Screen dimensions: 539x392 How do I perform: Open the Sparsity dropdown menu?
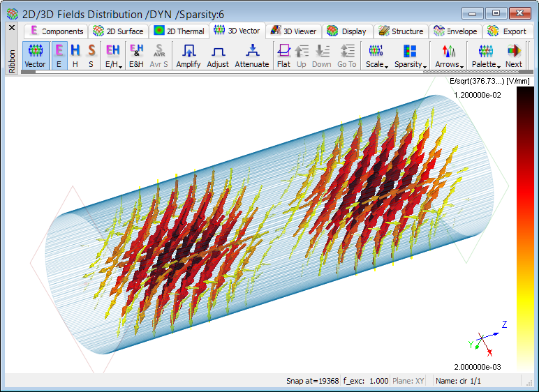pos(410,56)
